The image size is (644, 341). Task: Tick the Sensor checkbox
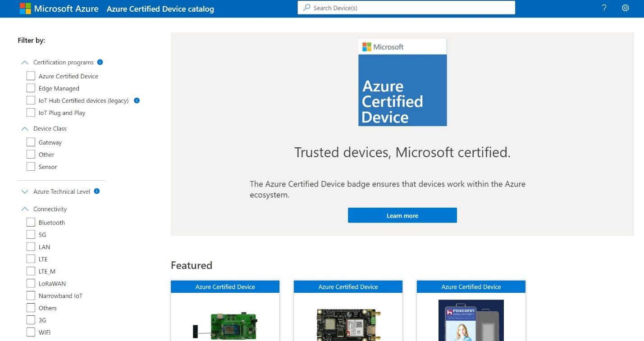pyautogui.click(x=31, y=166)
